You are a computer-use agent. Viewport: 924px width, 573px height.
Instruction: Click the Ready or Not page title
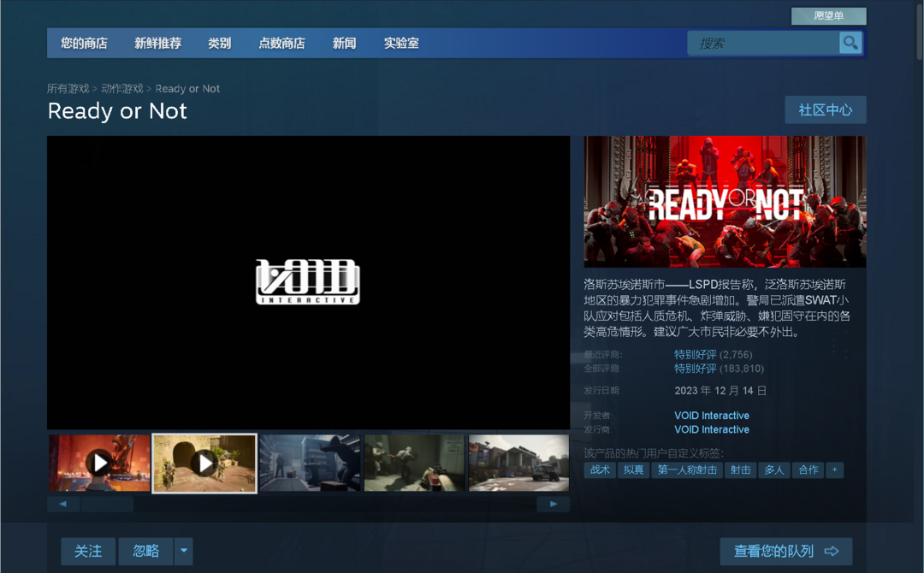[117, 111]
